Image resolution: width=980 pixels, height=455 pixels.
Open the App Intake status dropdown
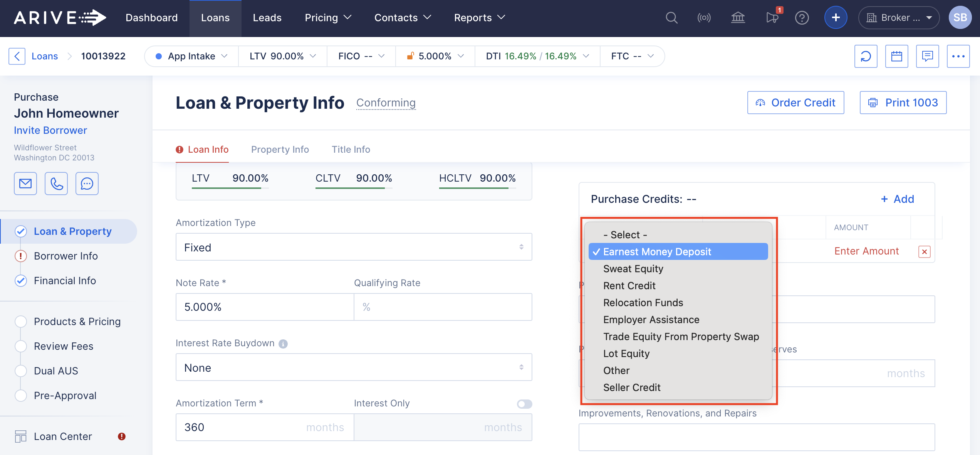point(191,56)
